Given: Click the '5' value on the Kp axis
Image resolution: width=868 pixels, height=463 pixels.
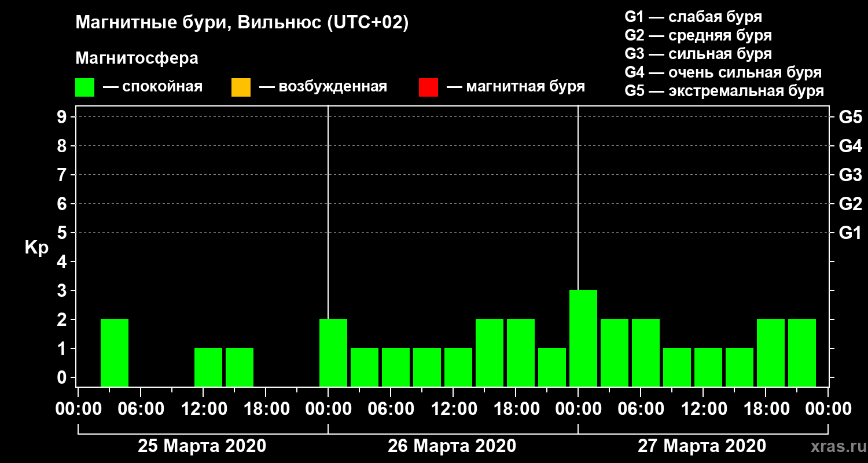Looking at the screenshot, I should point(63,233).
